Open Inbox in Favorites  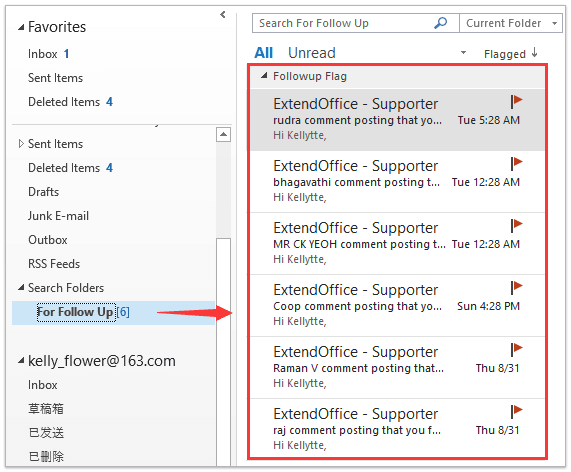[42, 54]
